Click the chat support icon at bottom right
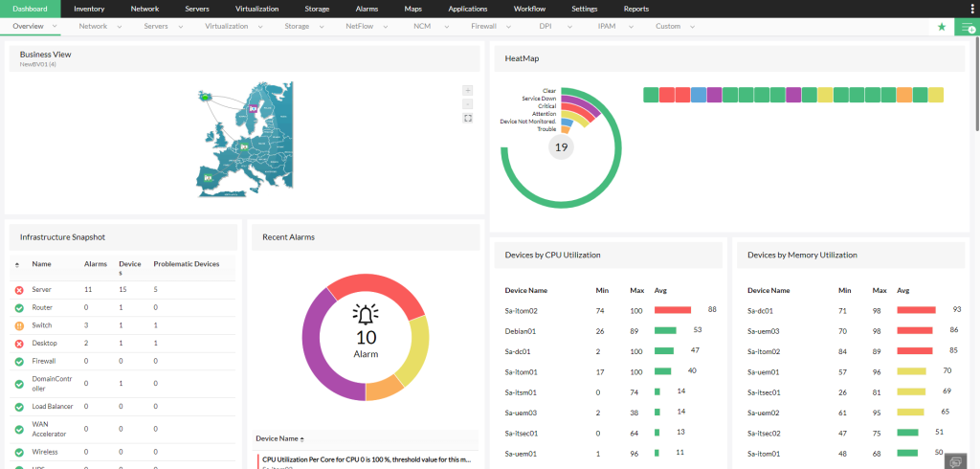Viewport: 980px width, 469px height. [x=953, y=460]
